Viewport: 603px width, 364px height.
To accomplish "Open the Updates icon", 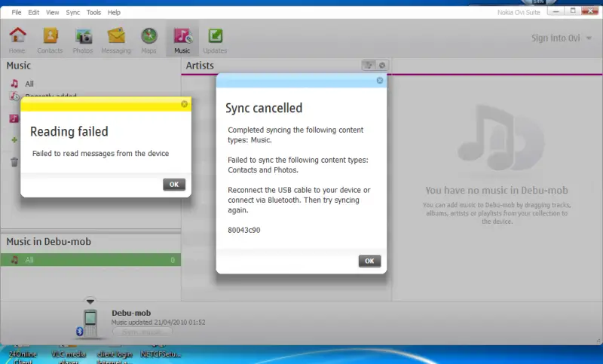I will click(x=215, y=36).
